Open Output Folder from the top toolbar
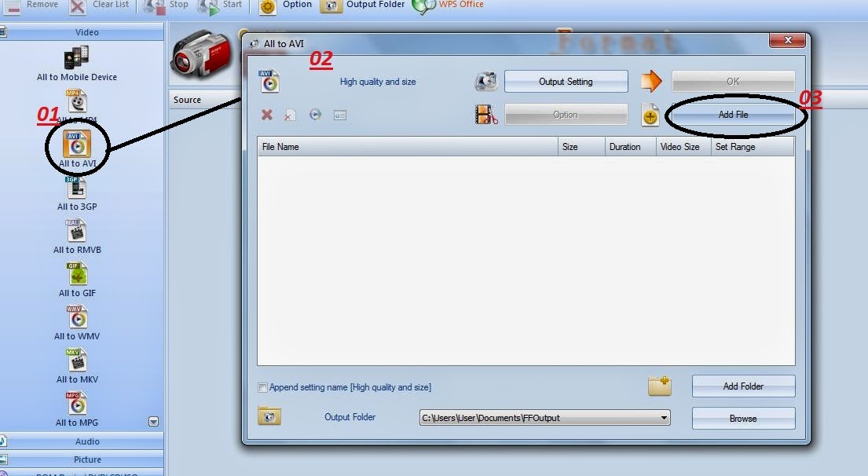Screen dimensions: 868x476 (x=363, y=5)
